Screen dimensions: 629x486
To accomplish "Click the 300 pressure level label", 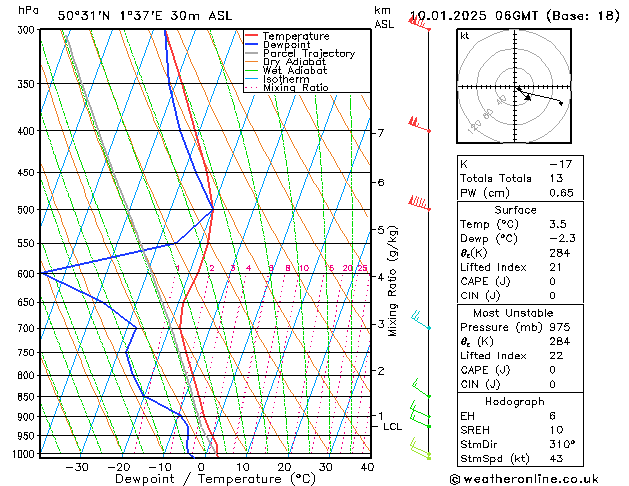I will 28,30.
